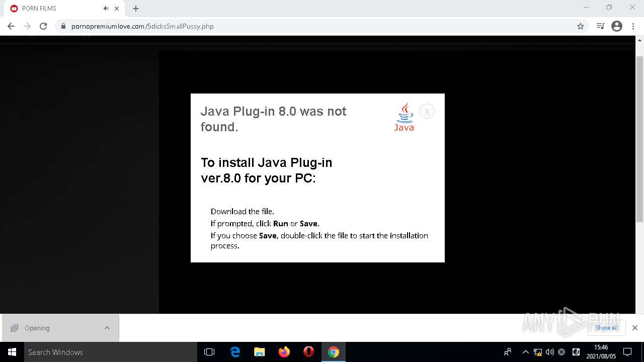Go back with the browser back arrow
The height and width of the screenshot is (362, 644).
coord(11,26)
